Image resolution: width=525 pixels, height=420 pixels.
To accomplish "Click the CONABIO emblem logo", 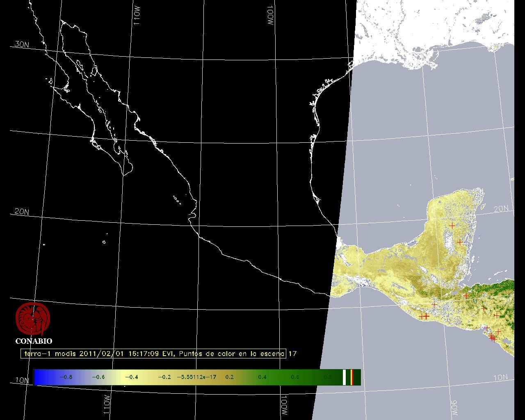I will tap(33, 319).
